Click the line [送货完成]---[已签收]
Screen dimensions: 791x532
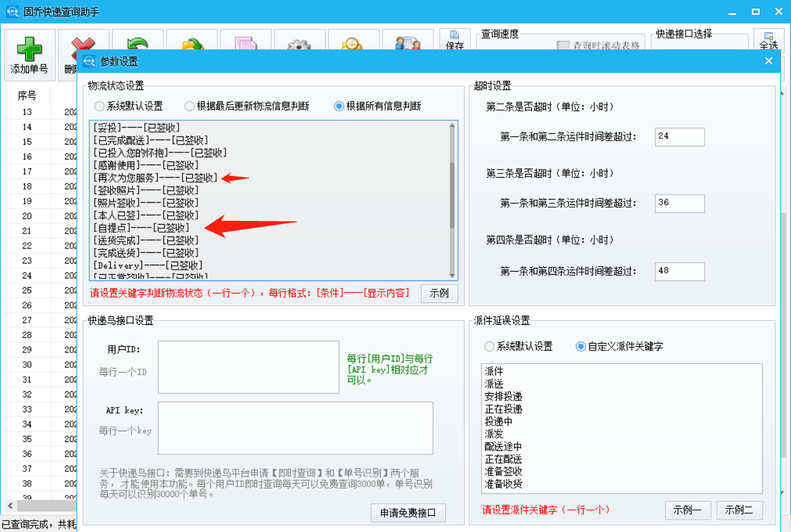146,240
